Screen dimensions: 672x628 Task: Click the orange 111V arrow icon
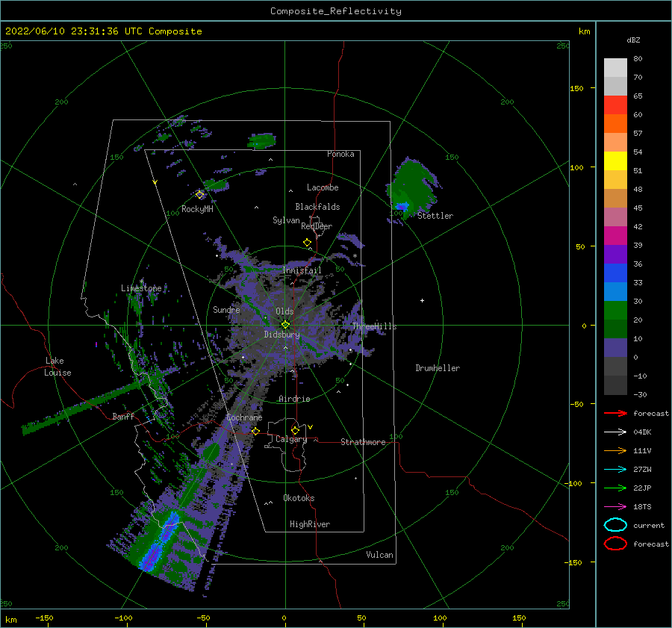click(x=615, y=450)
